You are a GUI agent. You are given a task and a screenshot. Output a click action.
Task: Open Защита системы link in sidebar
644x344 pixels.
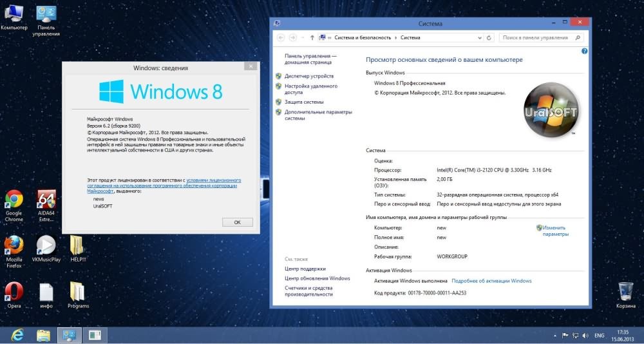(x=304, y=102)
